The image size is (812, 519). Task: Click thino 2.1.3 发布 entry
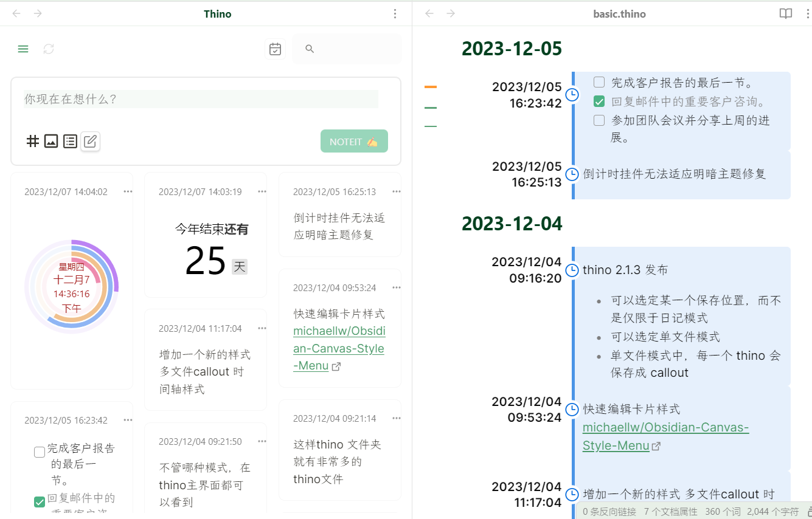(x=625, y=270)
